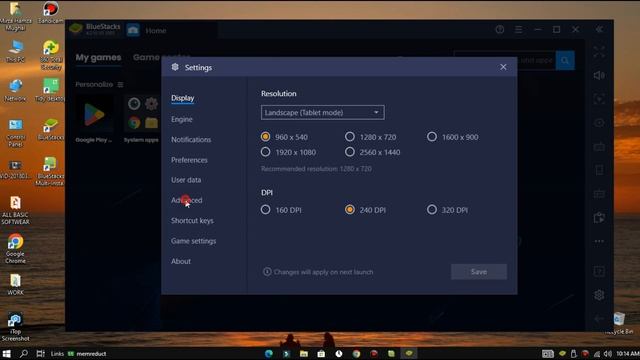Click the taskbar search icon
This screenshot has width=640, height=360.
24,353
